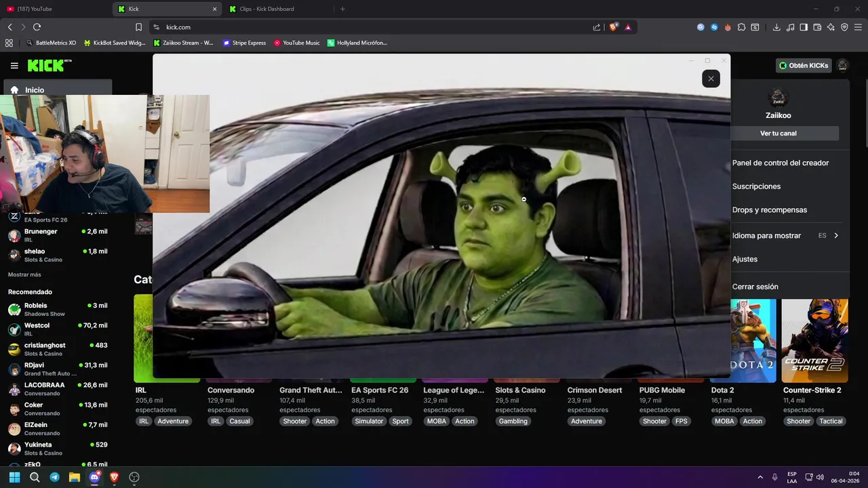Open media control music note icon

[x=790, y=27]
